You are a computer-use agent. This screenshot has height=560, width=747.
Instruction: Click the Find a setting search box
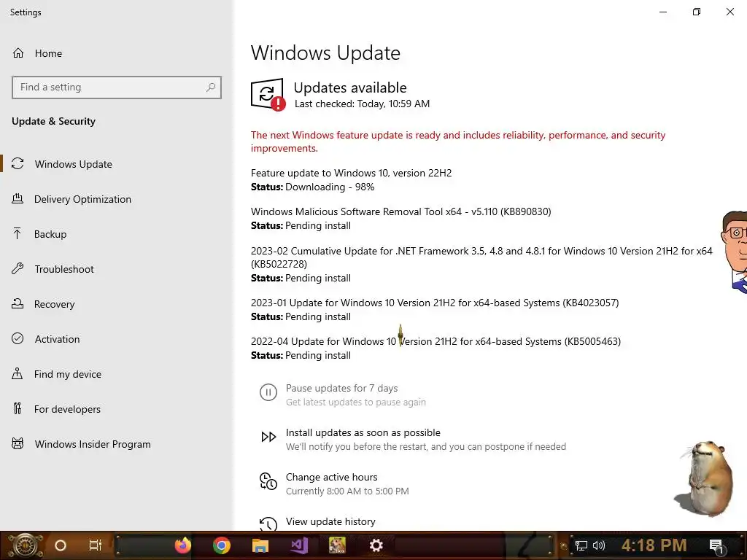coord(117,87)
